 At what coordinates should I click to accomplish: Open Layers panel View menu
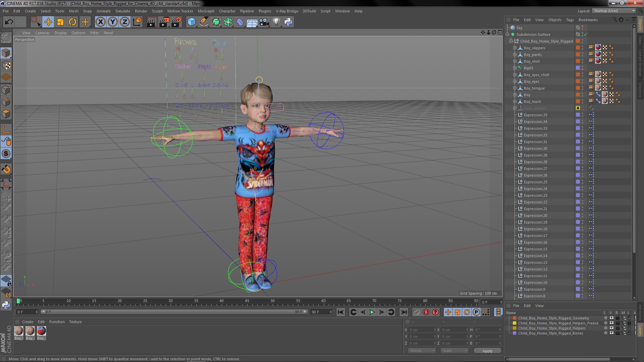click(539, 306)
